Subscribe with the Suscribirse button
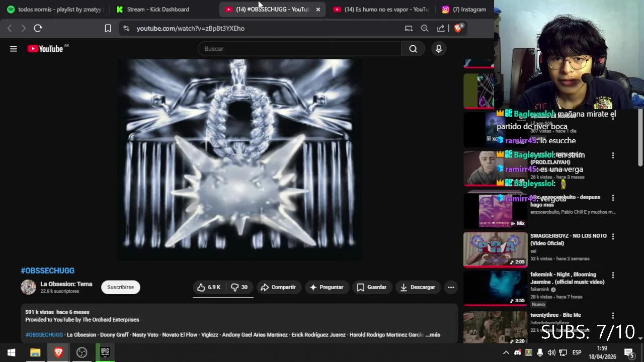The height and width of the screenshot is (362, 644). [120, 287]
